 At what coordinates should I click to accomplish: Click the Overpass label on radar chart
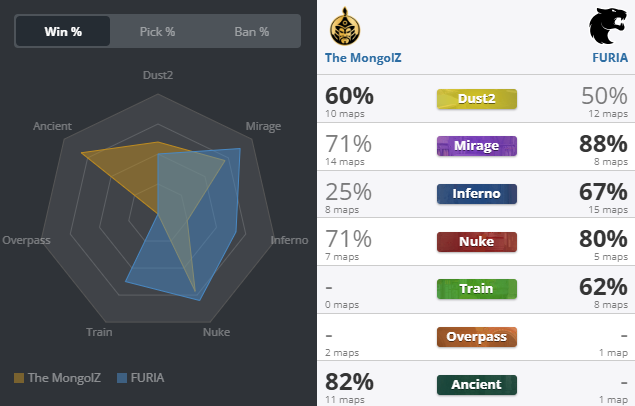pos(26,240)
